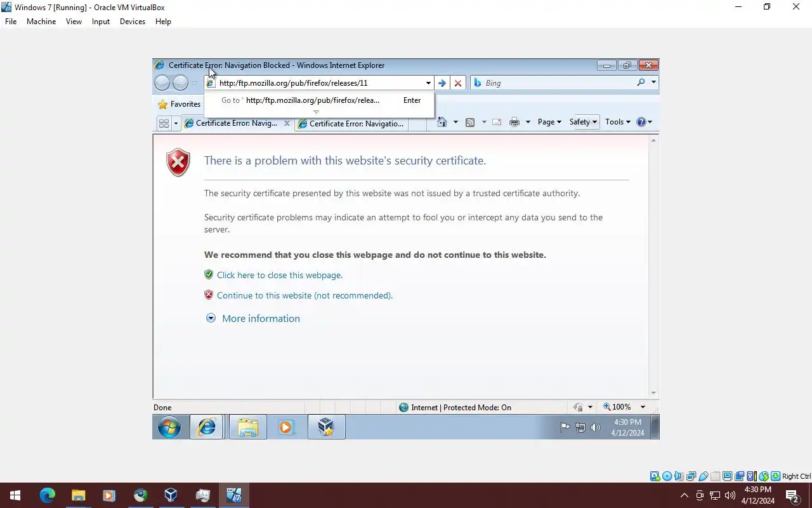This screenshot has height=508, width=812.
Task: Click the IE Back navigation button
Action: click(162, 83)
